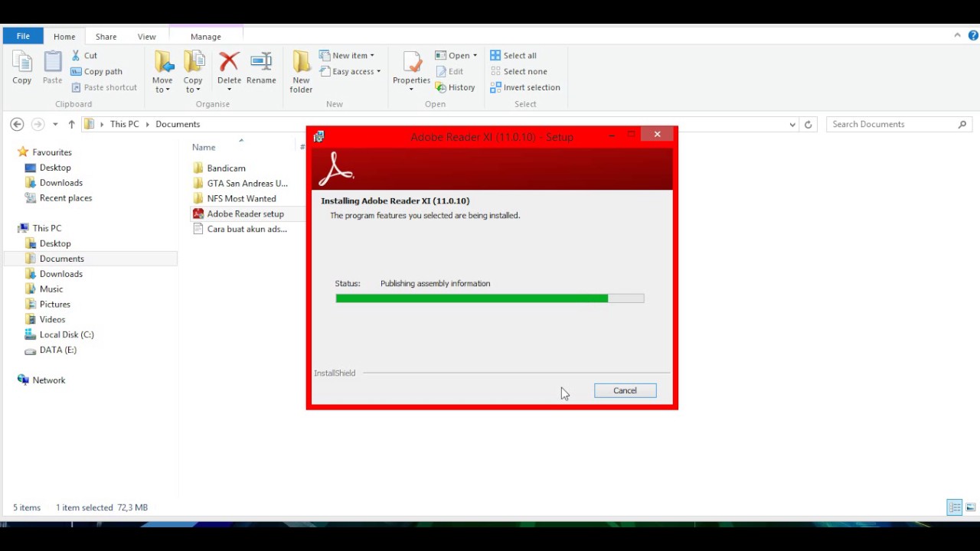Select the Bandicam folder
Viewport: 980px width, 551px height.
tap(226, 168)
